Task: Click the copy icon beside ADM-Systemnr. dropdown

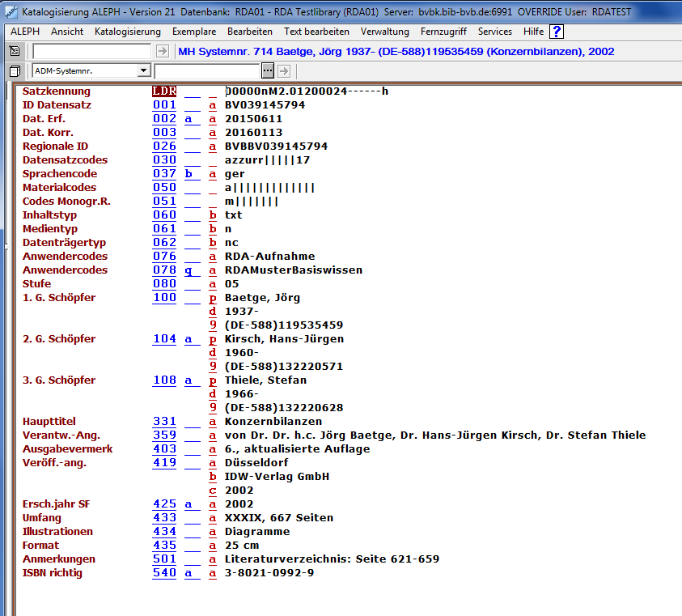Action: point(15,71)
